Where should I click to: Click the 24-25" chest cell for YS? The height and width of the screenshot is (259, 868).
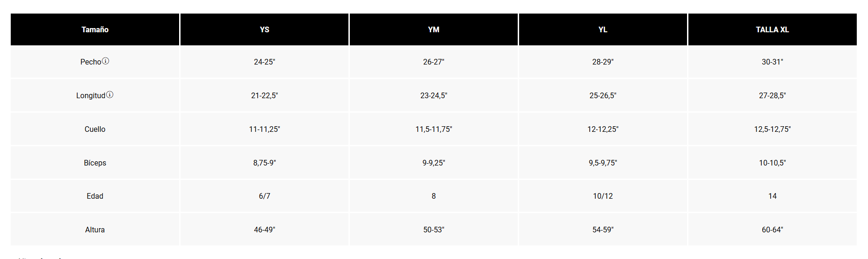click(264, 62)
